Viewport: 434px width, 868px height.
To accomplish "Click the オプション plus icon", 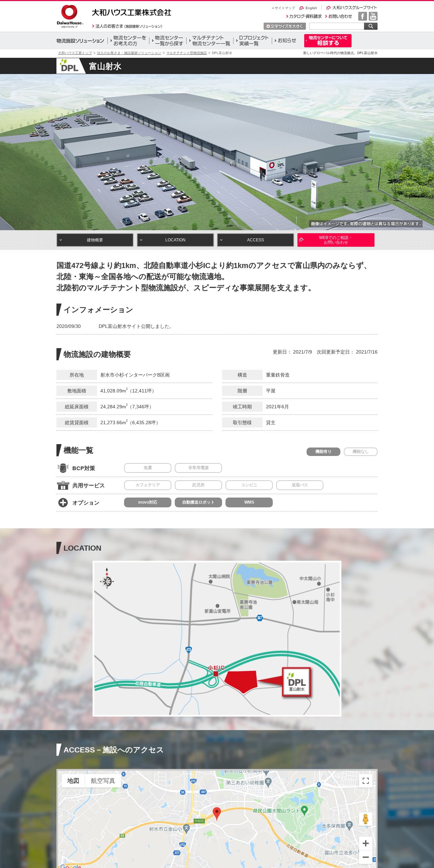I will [63, 503].
